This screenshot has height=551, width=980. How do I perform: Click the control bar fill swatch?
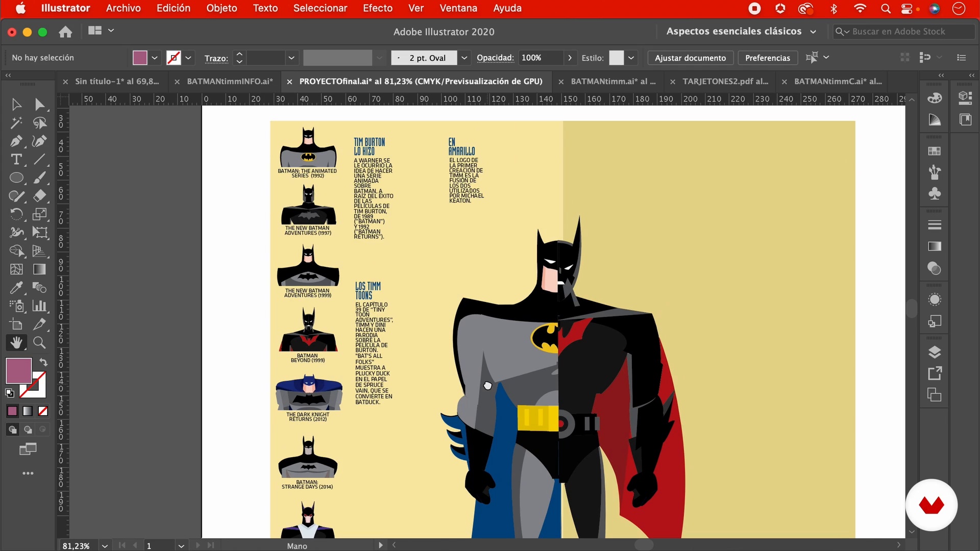(x=140, y=58)
